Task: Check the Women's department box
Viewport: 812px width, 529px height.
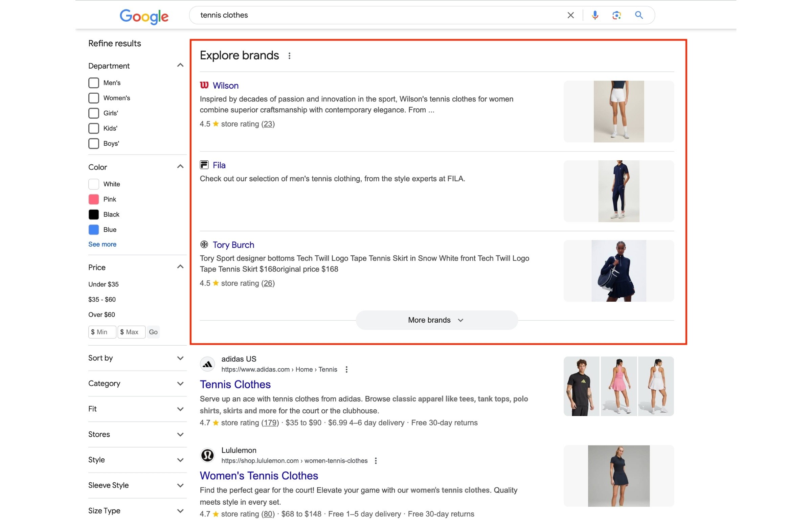Action: tap(94, 98)
